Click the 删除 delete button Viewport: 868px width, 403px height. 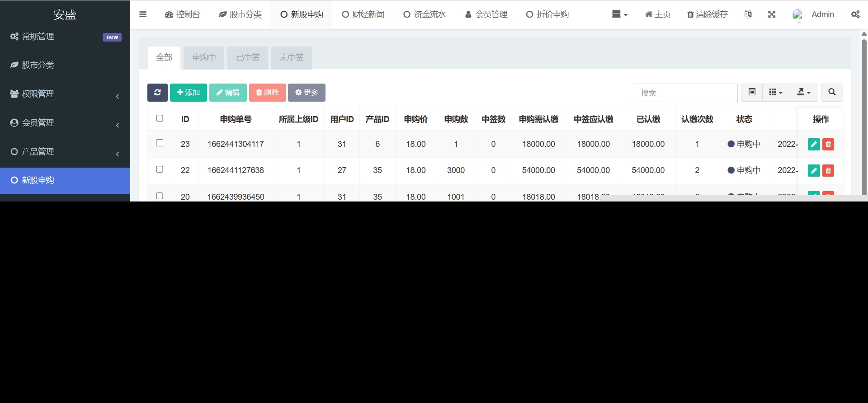pos(268,93)
